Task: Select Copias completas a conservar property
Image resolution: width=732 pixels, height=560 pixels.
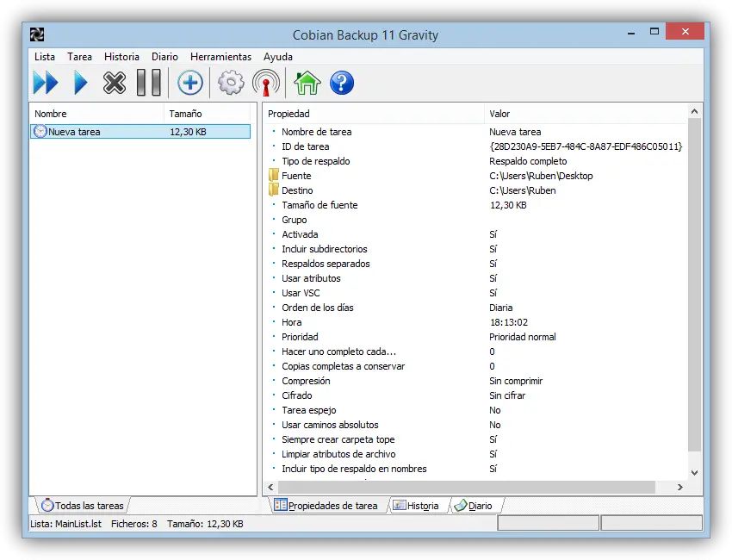Action: 343,366
